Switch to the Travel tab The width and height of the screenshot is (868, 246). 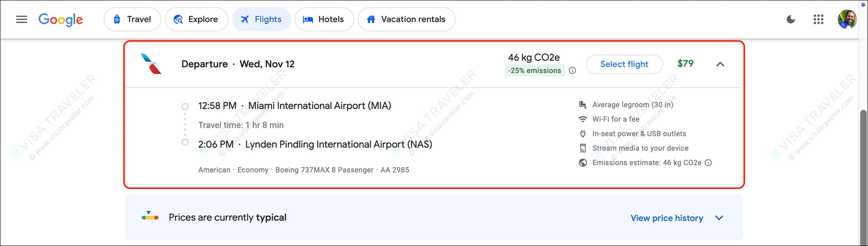click(132, 20)
